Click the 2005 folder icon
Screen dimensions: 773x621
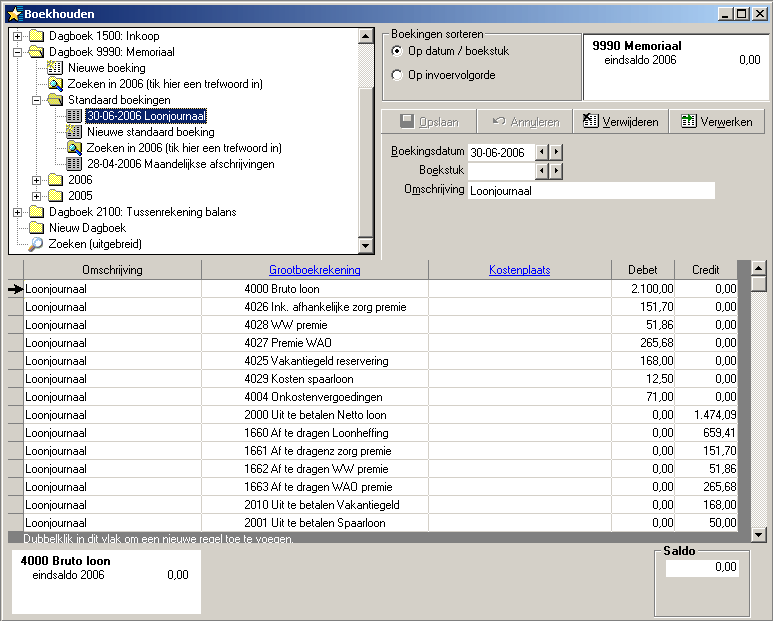tap(55, 196)
